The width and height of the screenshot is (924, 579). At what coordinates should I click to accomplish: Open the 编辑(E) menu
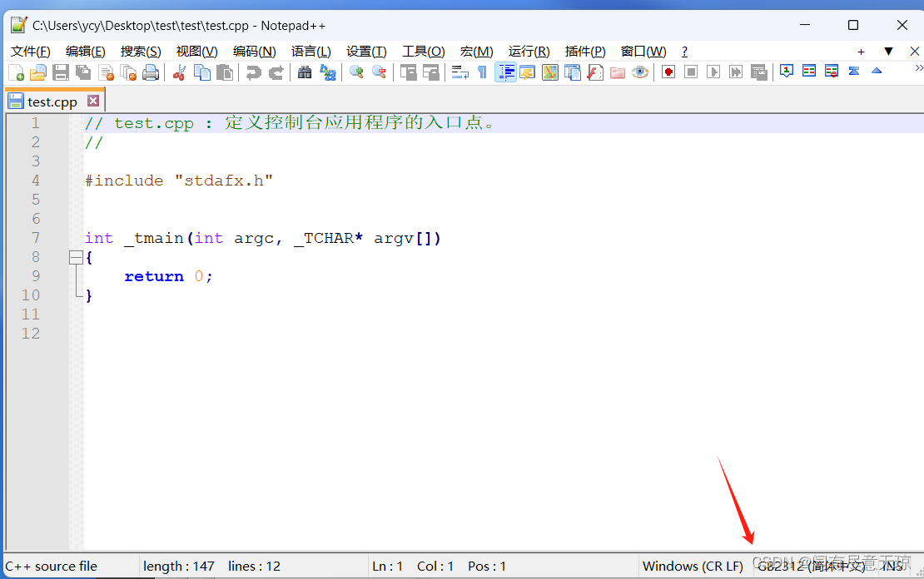tap(86, 52)
